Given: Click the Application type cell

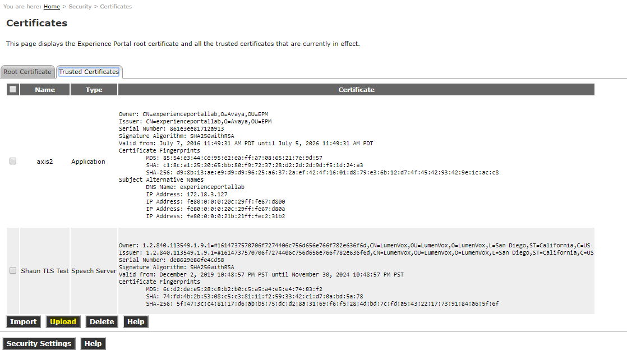Looking at the screenshot, I should [88, 162].
